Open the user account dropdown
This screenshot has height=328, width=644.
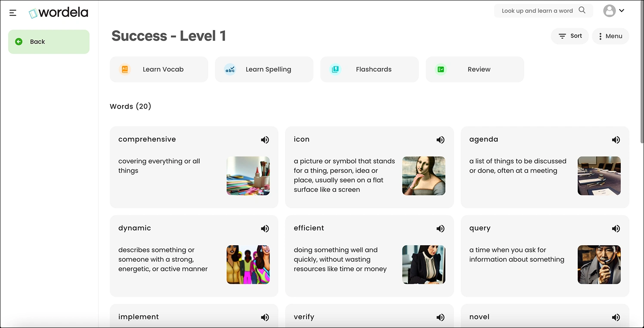pos(614,11)
